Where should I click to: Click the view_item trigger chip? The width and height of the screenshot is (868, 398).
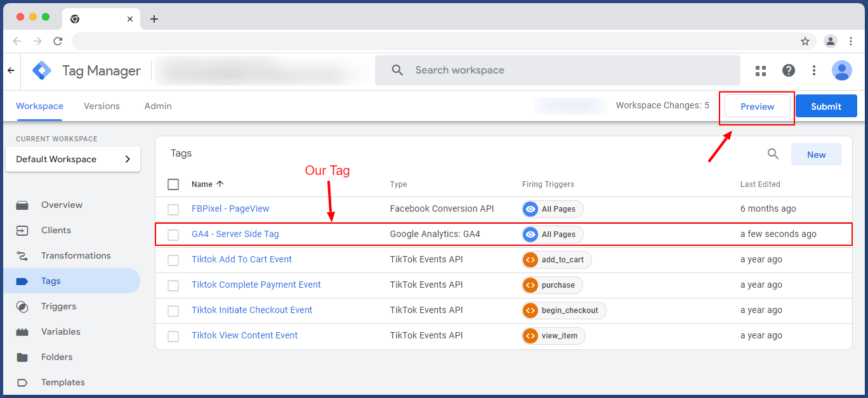click(553, 336)
